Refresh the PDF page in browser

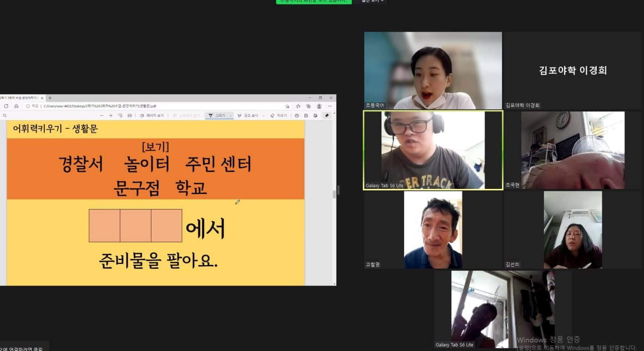pos(6,106)
